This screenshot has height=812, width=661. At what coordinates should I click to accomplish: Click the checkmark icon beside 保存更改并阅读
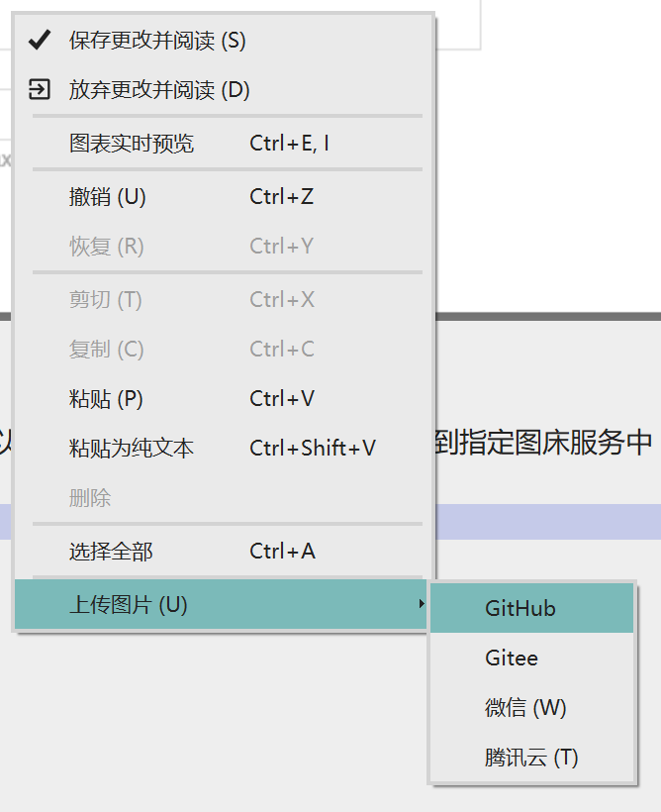pos(40,40)
